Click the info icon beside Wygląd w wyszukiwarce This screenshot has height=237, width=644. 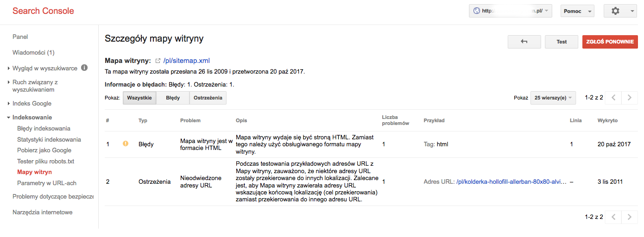(84, 68)
